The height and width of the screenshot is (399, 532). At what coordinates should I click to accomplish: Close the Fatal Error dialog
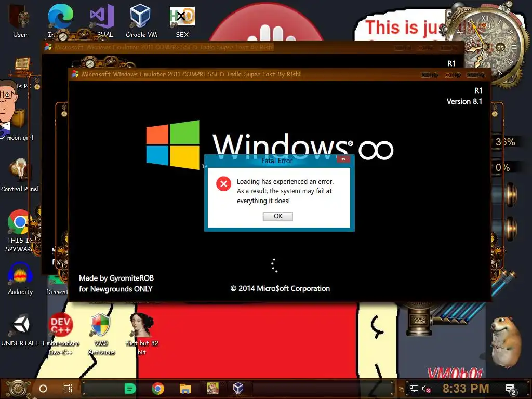point(343,159)
